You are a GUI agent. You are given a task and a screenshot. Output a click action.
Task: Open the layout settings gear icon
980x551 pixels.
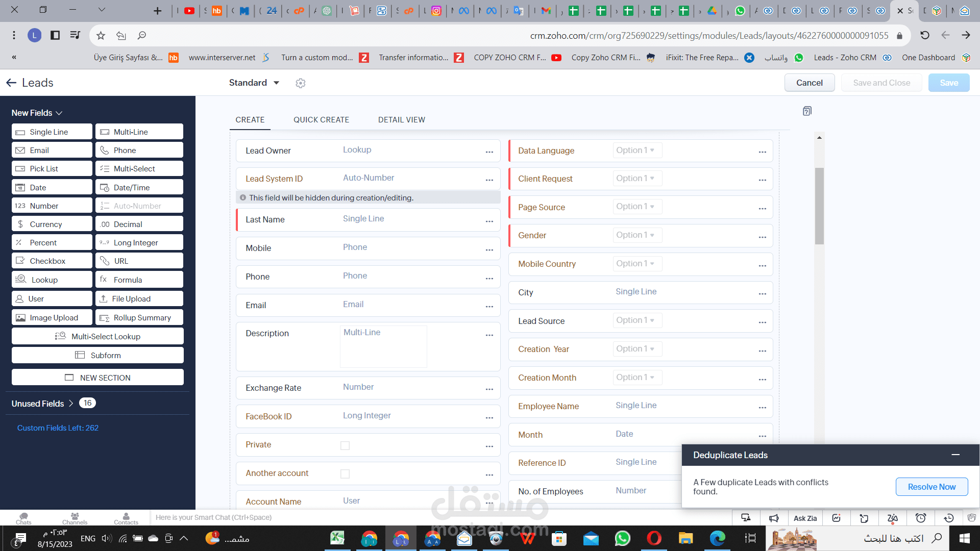point(300,83)
